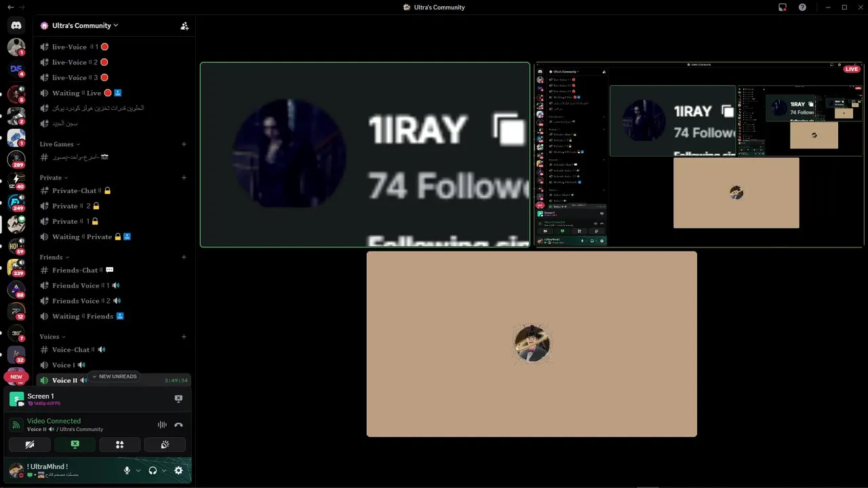
Task: Open Private-Chat text channel
Action: (113, 190)
